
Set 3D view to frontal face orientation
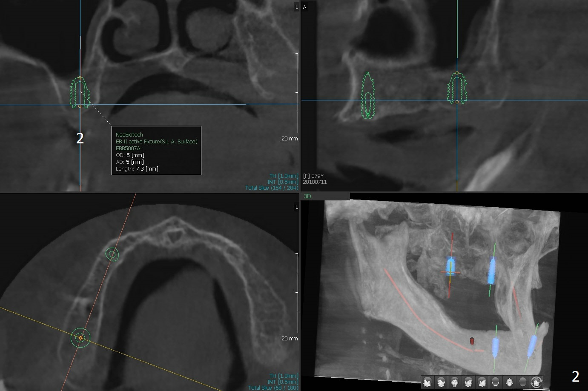[x=455, y=382]
